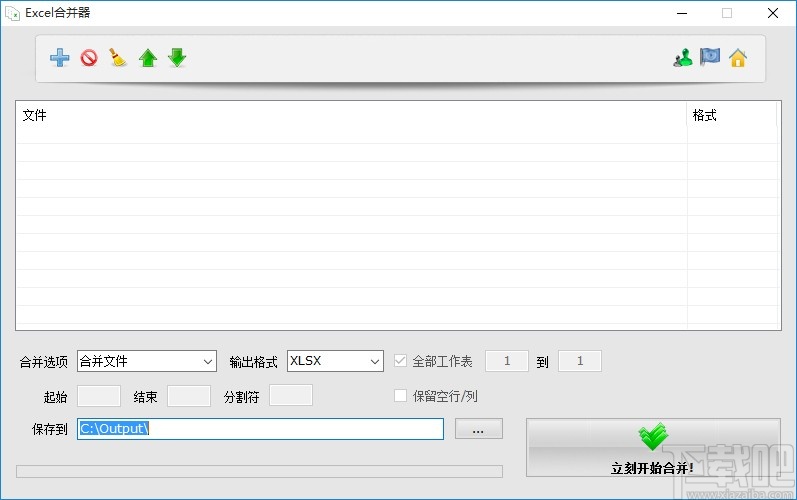Click the 结束 input field
Viewport: 797px width, 500px height.
(189, 396)
